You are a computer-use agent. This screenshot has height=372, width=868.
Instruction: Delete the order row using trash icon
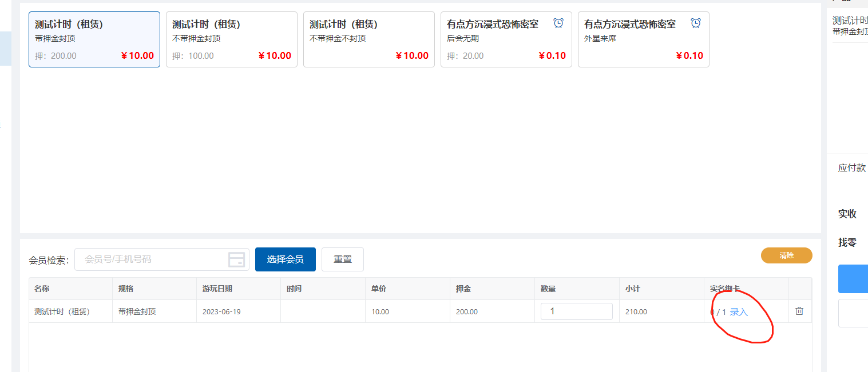click(x=799, y=311)
